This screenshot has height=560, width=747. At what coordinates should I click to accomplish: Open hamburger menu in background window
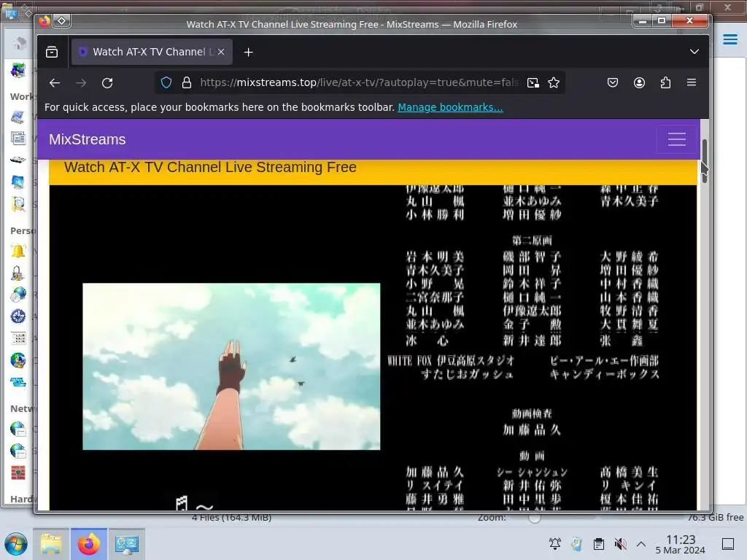[x=729, y=39]
